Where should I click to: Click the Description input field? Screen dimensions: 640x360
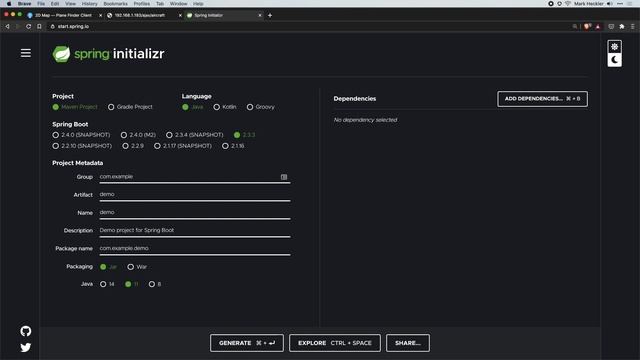[x=195, y=231]
